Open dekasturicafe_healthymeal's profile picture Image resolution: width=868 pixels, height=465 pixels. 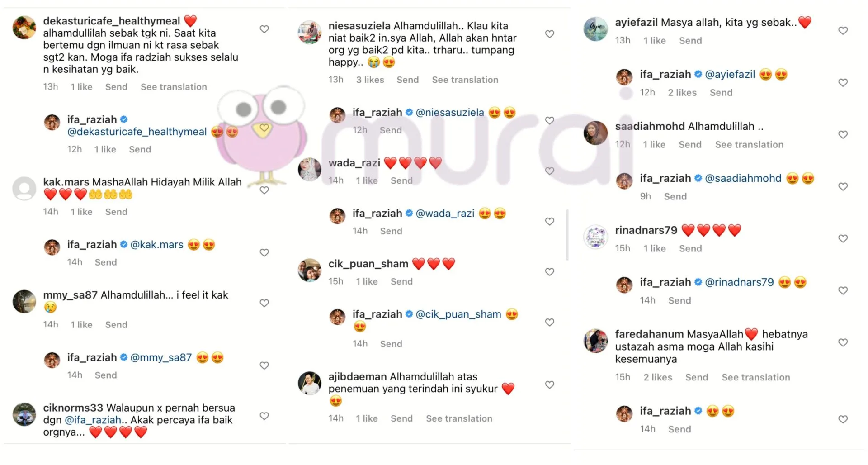(24, 28)
